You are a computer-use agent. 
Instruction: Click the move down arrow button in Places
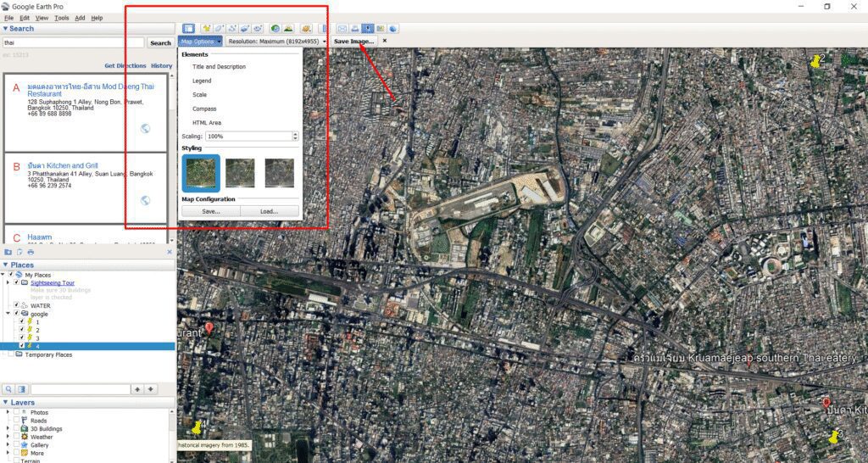tap(150, 389)
